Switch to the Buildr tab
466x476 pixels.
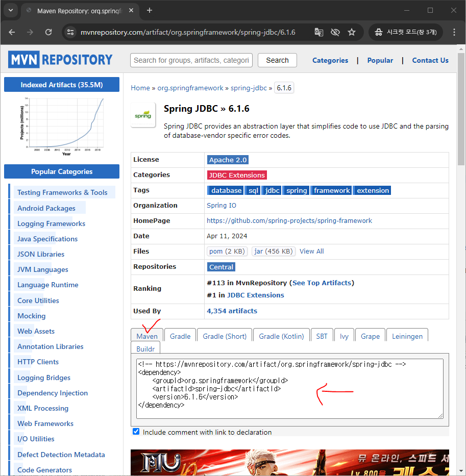145,348
